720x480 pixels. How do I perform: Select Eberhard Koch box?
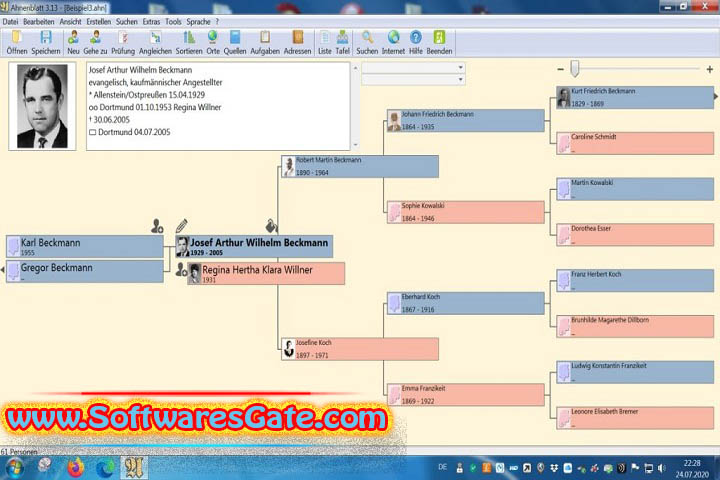click(x=466, y=303)
